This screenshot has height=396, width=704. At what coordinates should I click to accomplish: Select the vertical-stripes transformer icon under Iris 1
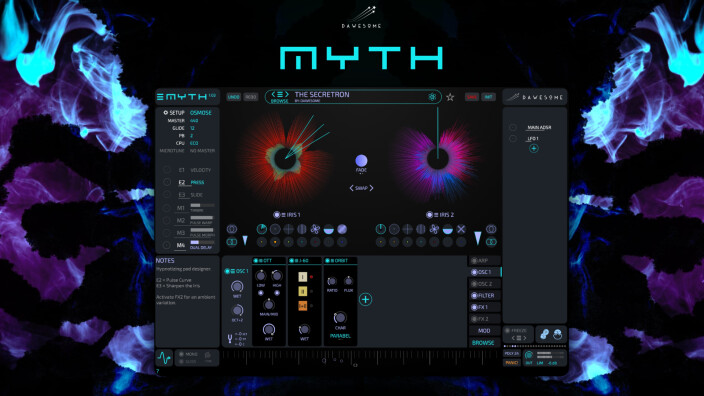(302, 229)
